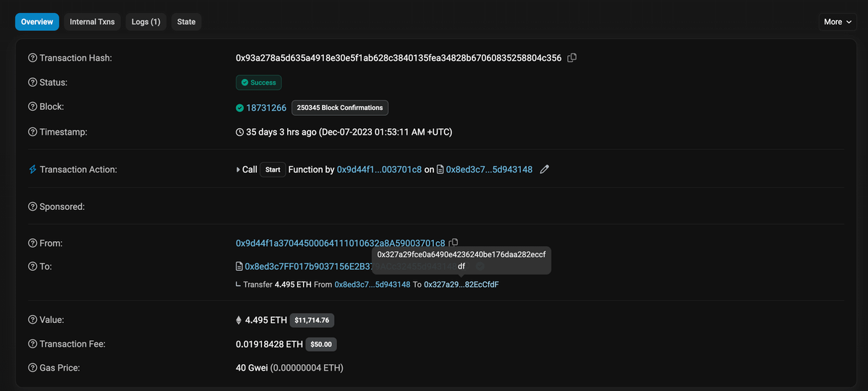Viewport: 868px width, 391px height.
Task: Select the State tab
Action: (187, 22)
